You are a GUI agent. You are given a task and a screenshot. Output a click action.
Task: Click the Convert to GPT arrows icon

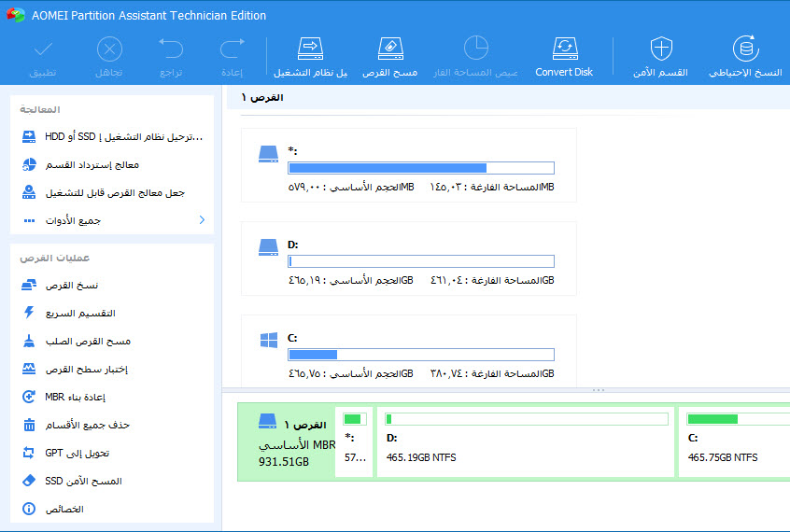click(x=29, y=453)
